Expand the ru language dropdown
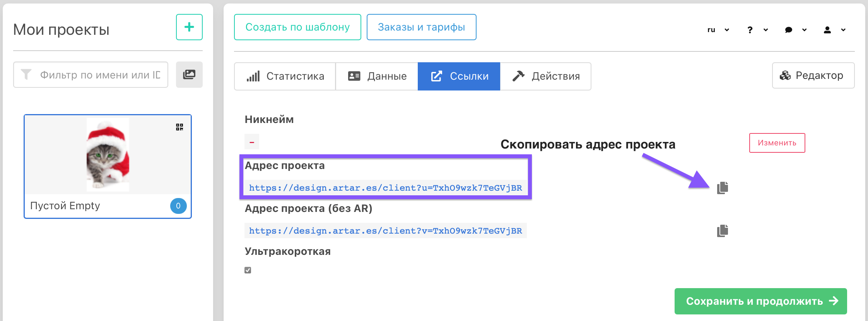Image resolution: width=868 pixels, height=321 pixels. pyautogui.click(x=718, y=30)
